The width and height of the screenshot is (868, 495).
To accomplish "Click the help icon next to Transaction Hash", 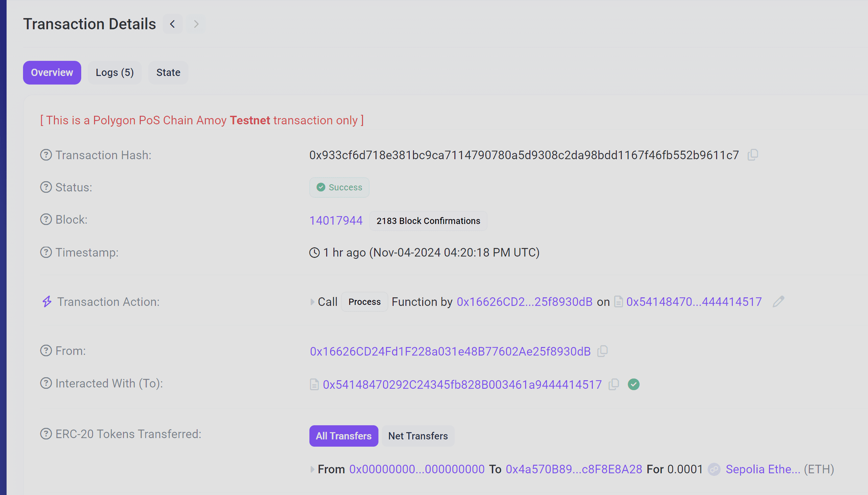I will pyautogui.click(x=46, y=155).
